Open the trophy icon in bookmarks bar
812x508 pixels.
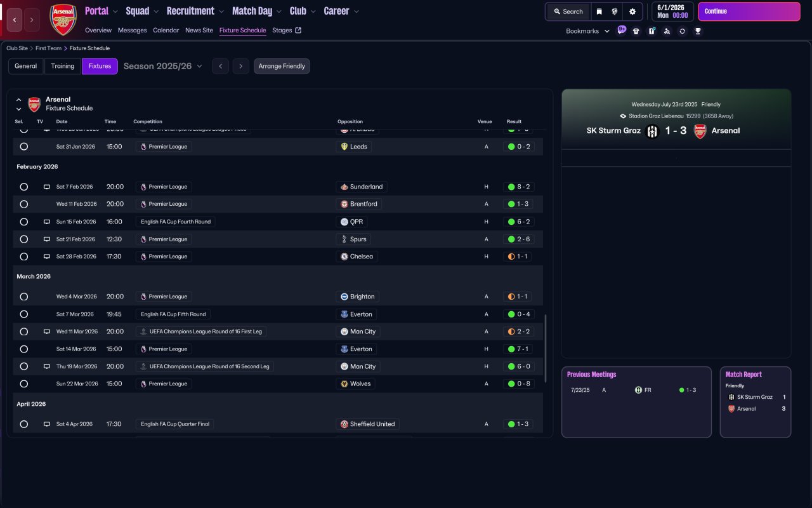pos(698,31)
